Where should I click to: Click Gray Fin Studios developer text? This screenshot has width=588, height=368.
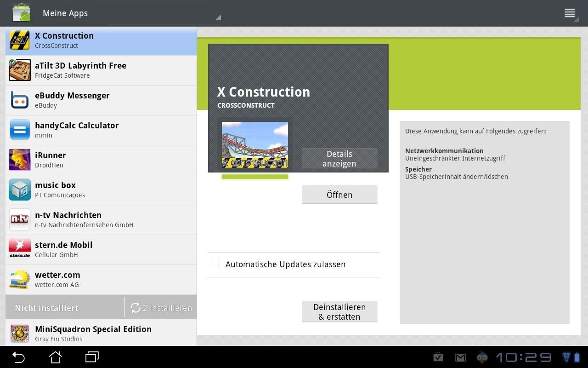59,339
